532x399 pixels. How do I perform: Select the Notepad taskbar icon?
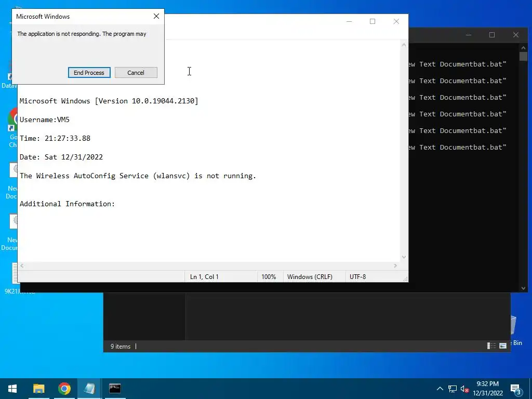pos(89,389)
